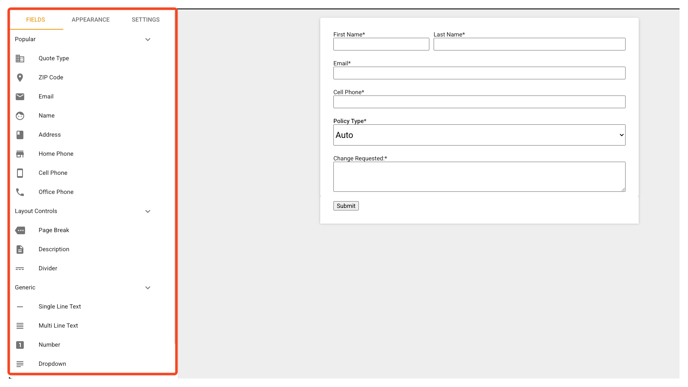
Task: Select the Divider control label
Action: click(x=48, y=269)
